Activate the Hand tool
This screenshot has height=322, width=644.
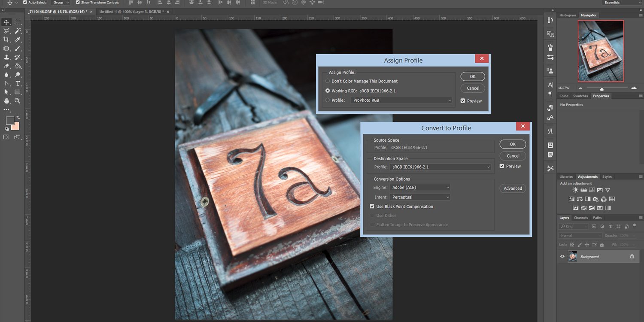click(x=6, y=101)
